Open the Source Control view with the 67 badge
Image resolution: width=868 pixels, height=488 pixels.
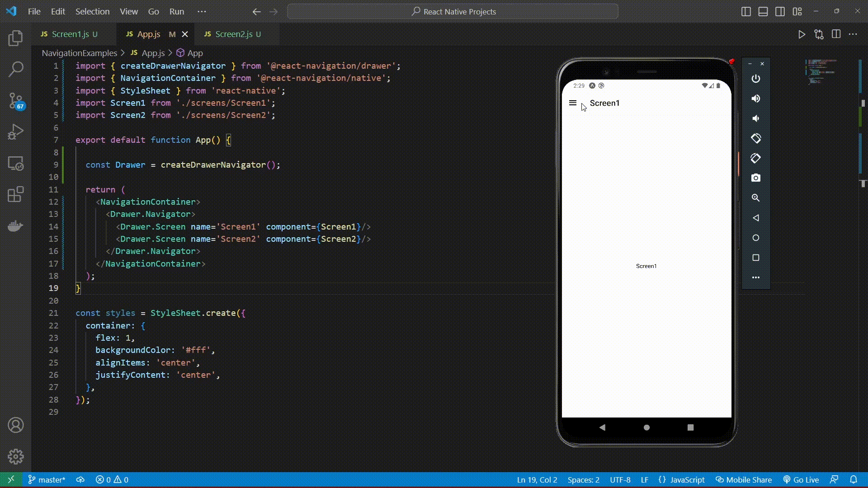(x=16, y=100)
